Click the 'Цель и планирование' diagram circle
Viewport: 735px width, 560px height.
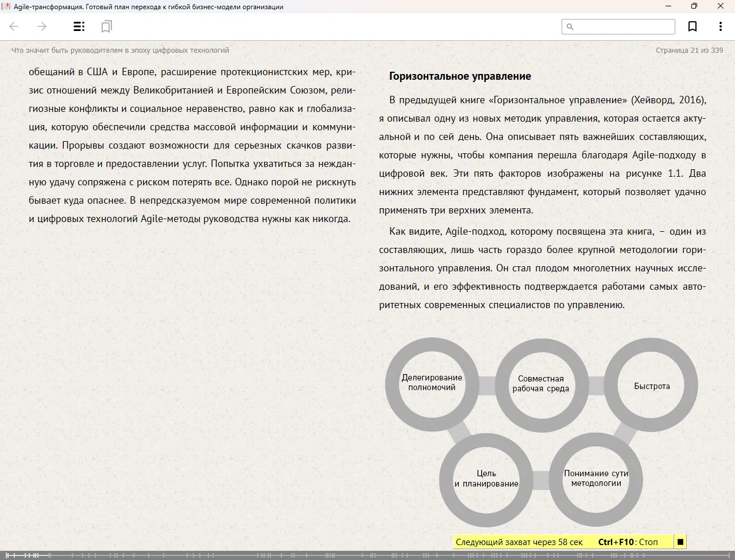[486, 479]
